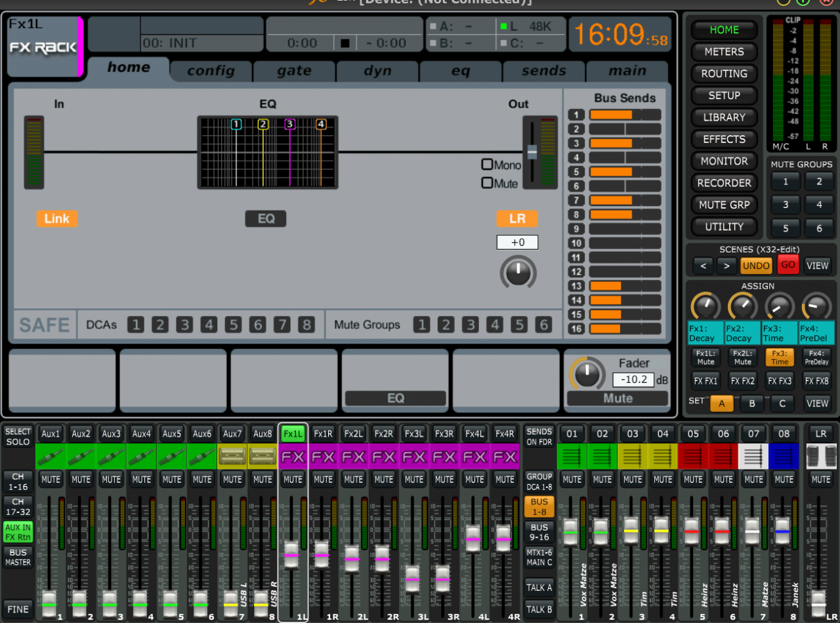Click bus 08 Janek blue icon
This screenshot has height=623, width=840.
(784, 456)
